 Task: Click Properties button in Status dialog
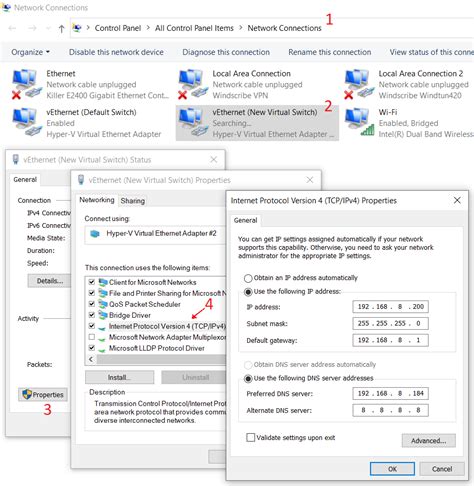click(x=43, y=395)
